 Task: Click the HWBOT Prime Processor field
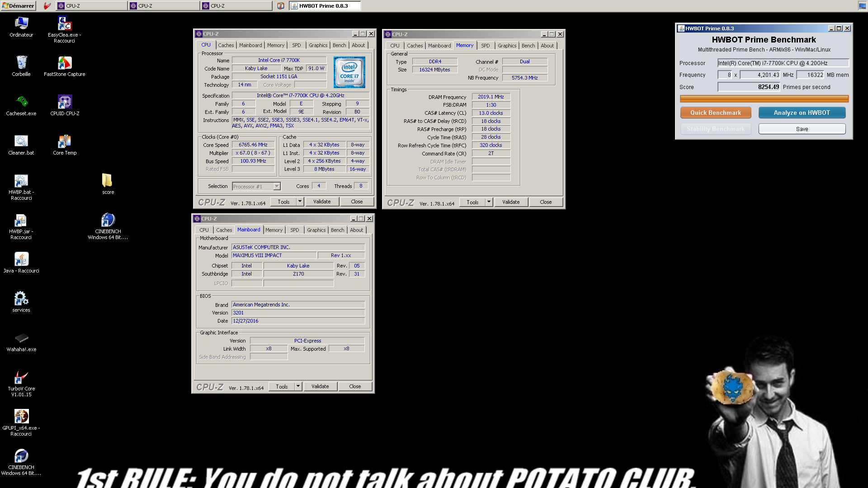tap(783, 63)
